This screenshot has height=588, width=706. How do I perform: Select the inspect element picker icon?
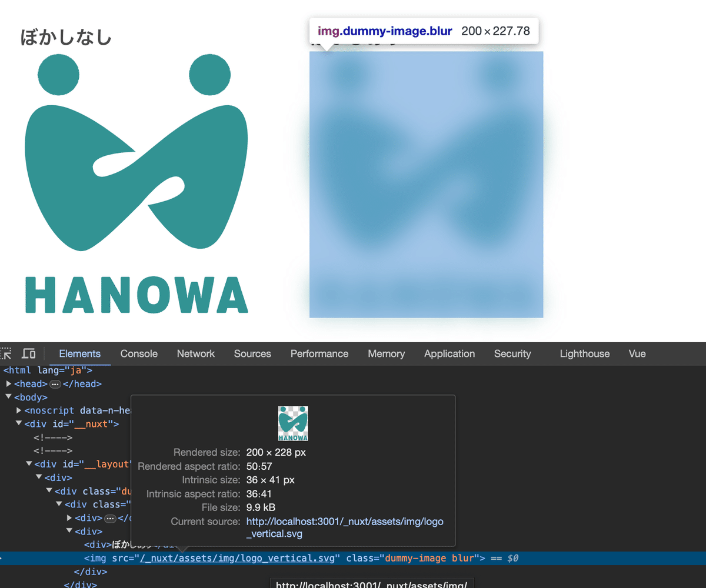click(6, 353)
